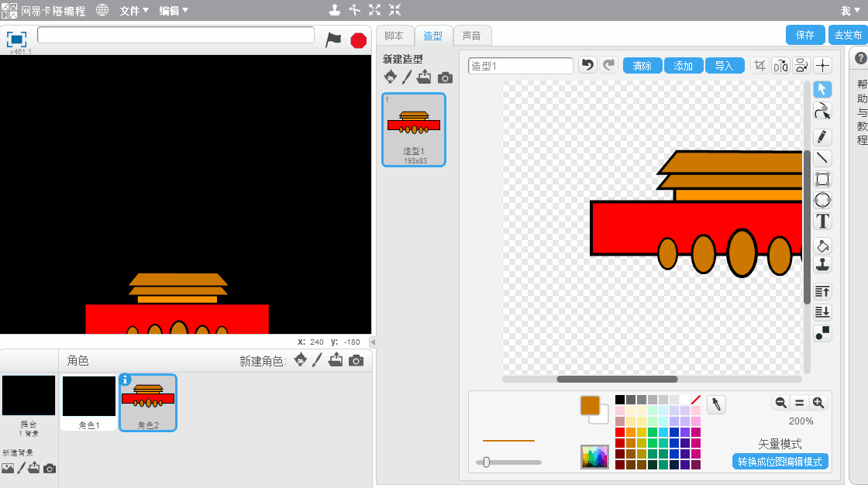Click the project title input field
This screenshot has height=488, width=868.
coord(176,35)
